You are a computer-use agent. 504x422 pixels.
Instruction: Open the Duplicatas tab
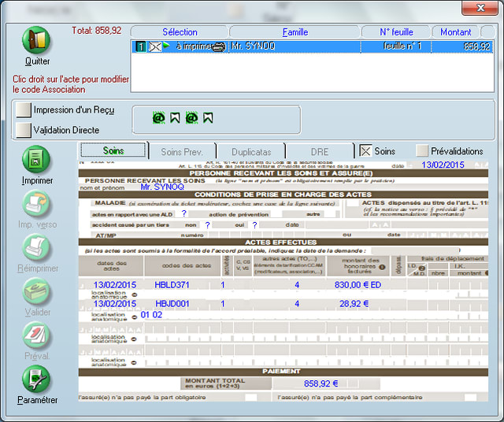click(x=252, y=151)
